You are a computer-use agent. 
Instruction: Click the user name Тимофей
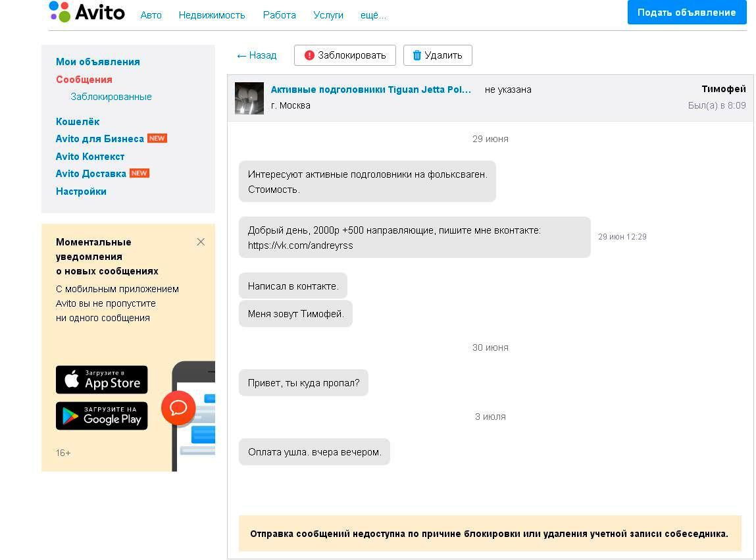tap(723, 89)
